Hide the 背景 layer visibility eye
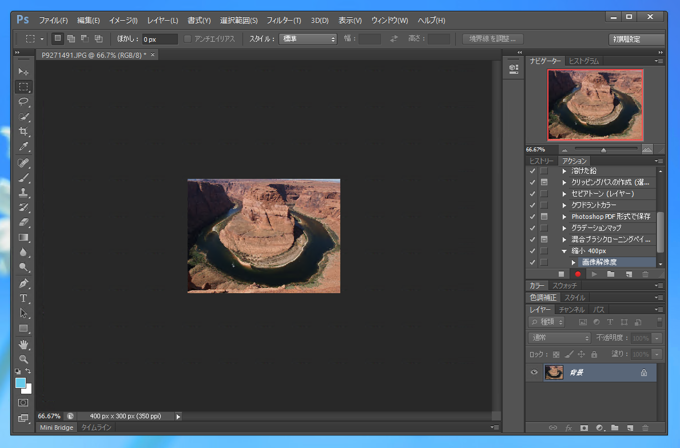This screenshot has height=448, width=680. [x=534, y=373]
